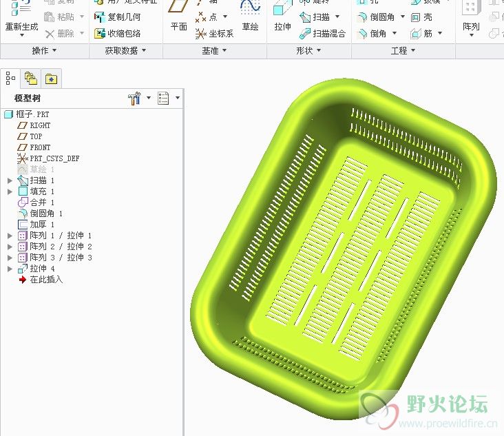Select Shrinkwrap (收缩包络) tool
Viewport: 504px width, 436px height.
118,34
